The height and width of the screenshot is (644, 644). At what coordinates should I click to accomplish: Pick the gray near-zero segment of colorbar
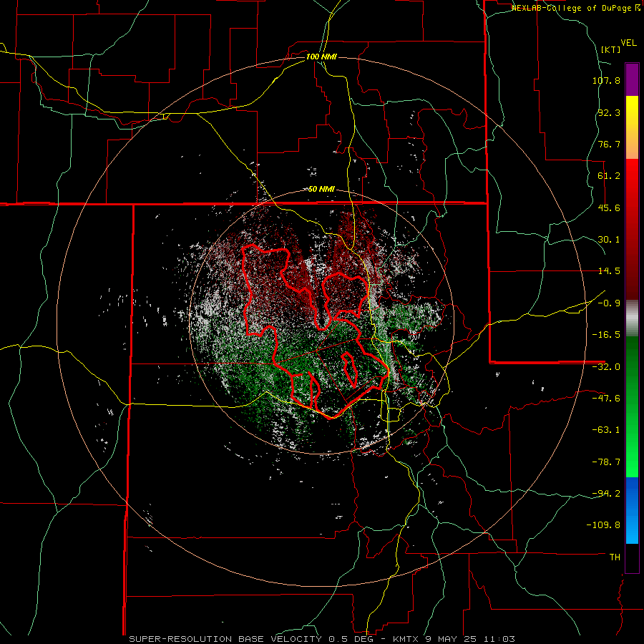tap(632, 318)
